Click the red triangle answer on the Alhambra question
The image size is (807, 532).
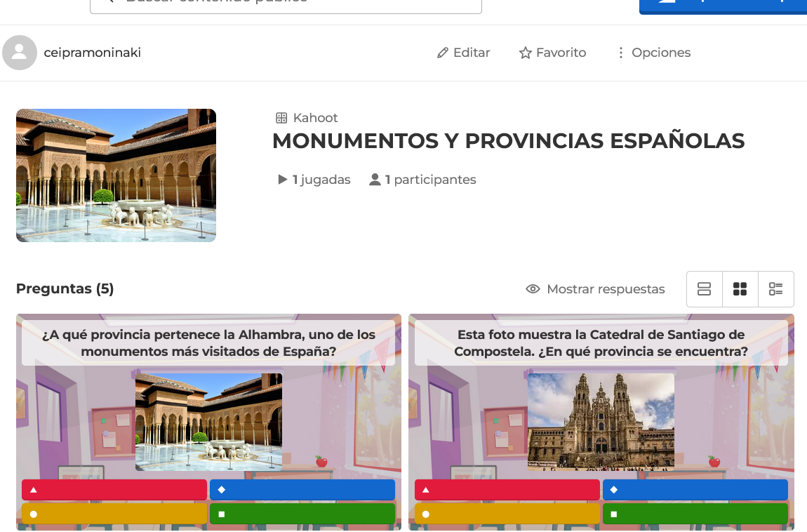(x=114, y=489)
